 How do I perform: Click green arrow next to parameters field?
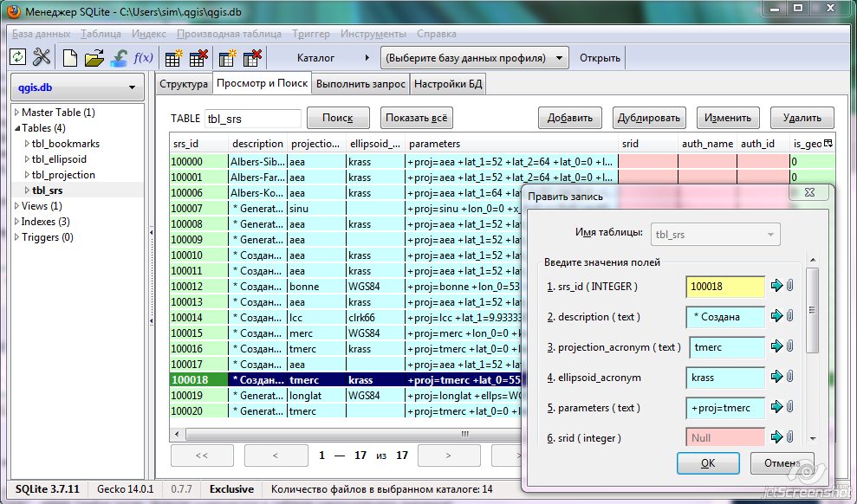[x=776, y=407]
